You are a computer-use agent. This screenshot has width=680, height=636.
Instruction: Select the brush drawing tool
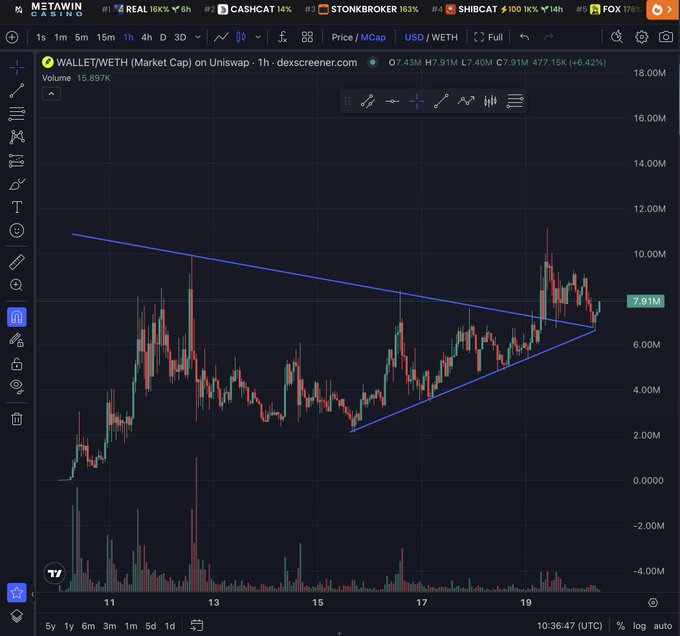(x=17, y=184)
